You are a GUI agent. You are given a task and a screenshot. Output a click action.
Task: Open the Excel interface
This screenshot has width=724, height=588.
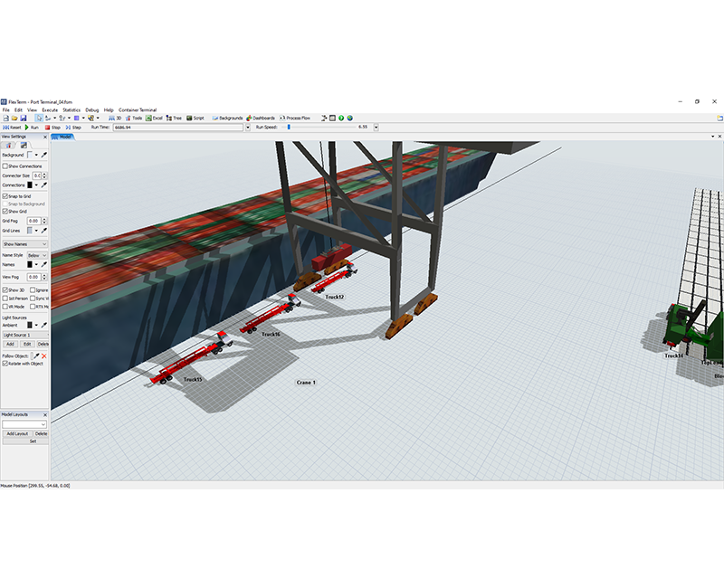155,119
